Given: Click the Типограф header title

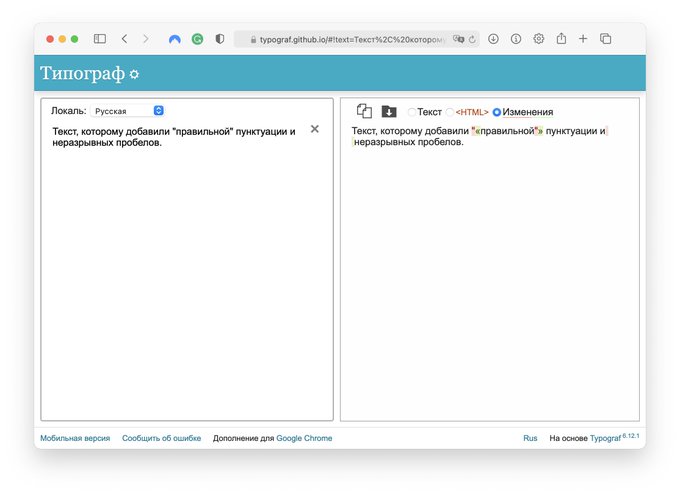Looking at the screenshot, I should click(x=82, y=73).
